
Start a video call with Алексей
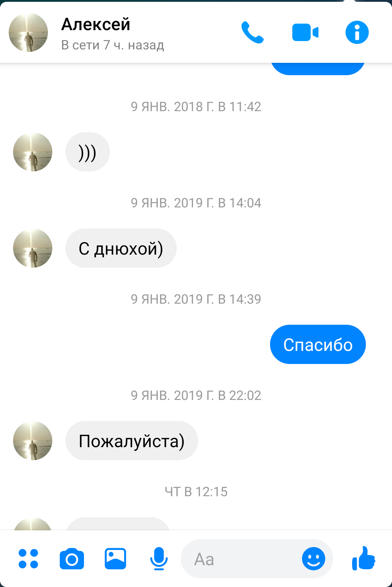click(305, 33)
